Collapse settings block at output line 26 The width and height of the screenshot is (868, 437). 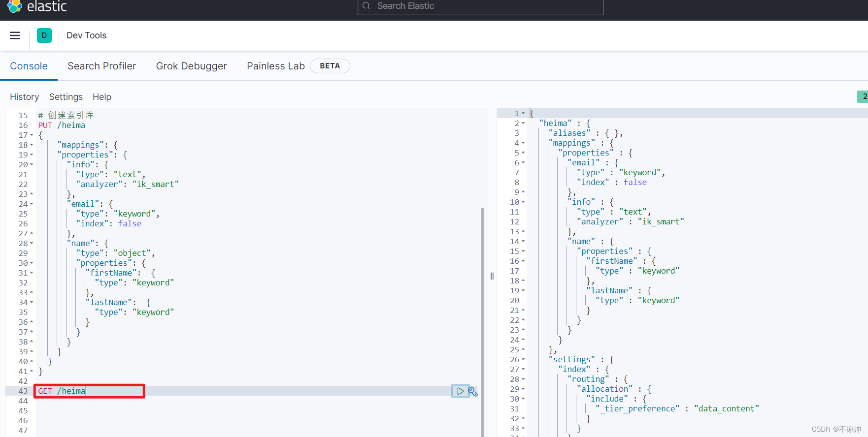coord(523,359)
